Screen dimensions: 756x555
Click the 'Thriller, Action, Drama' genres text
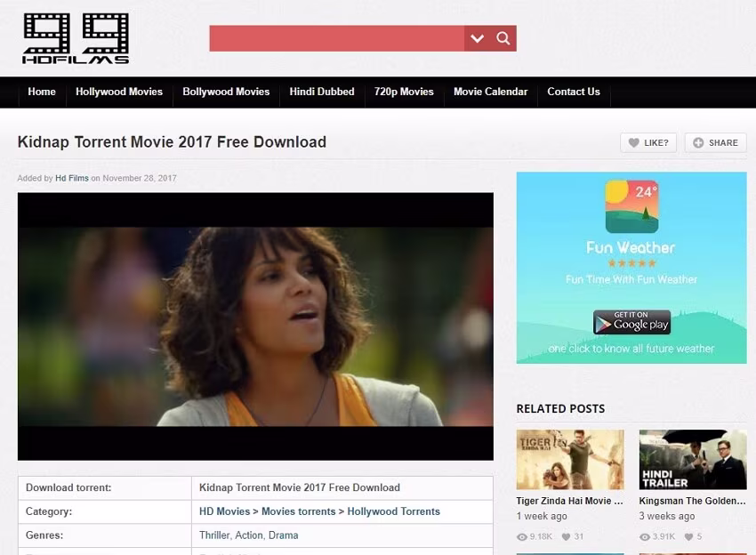pos(249,535)
